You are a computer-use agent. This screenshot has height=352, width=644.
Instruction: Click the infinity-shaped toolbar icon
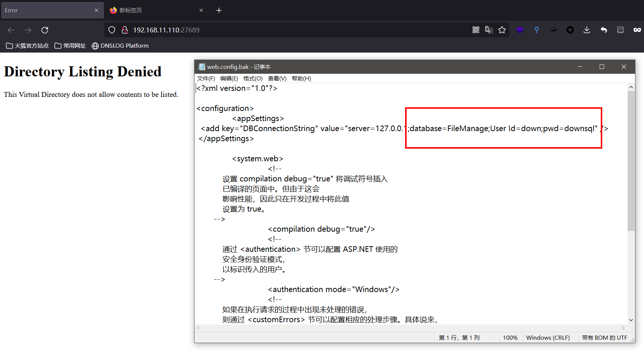[637, 30]
